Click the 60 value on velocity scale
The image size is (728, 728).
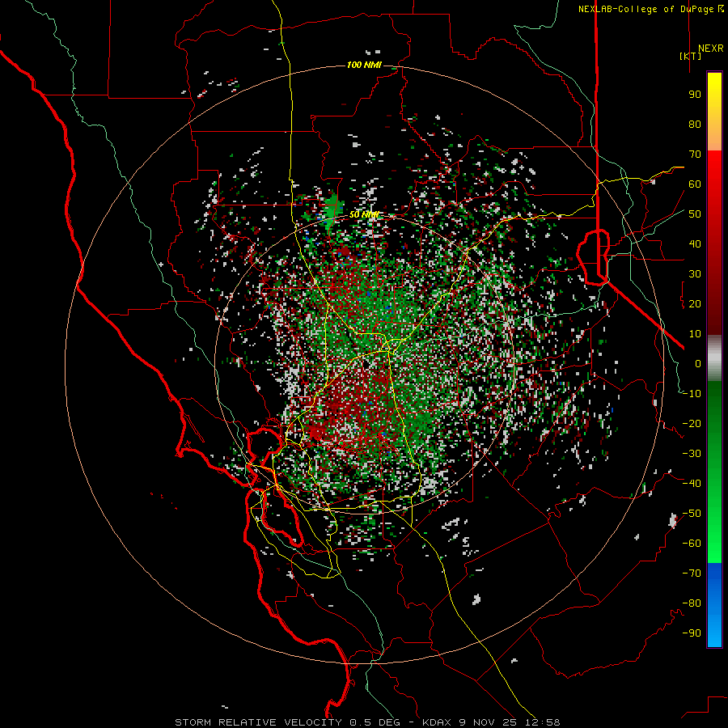point(695,184)
